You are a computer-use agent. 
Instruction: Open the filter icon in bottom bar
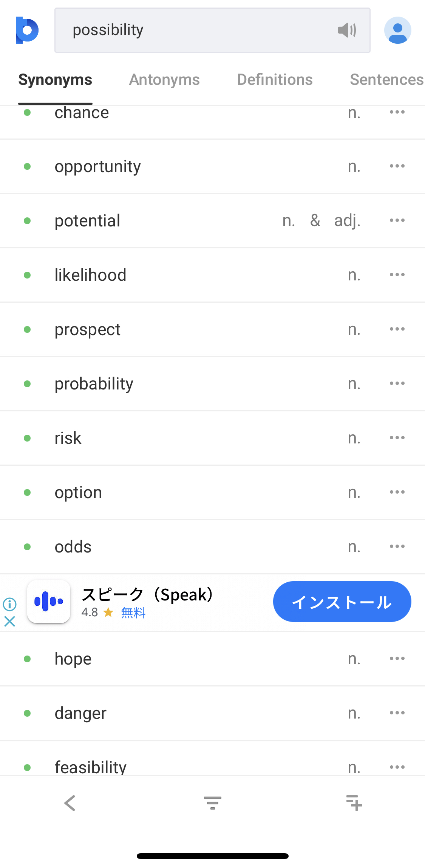(x=212, y=803)
